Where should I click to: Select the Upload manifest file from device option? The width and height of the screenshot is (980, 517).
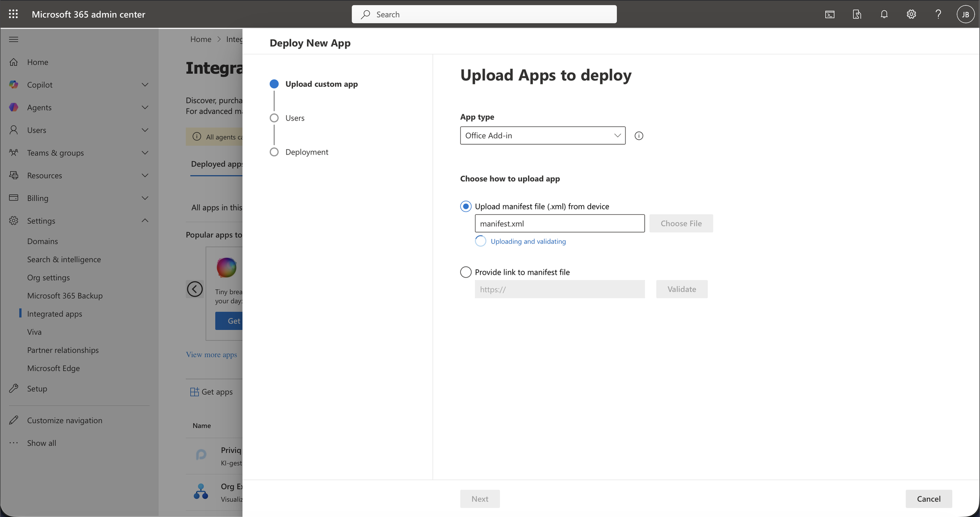coord(465,206)
